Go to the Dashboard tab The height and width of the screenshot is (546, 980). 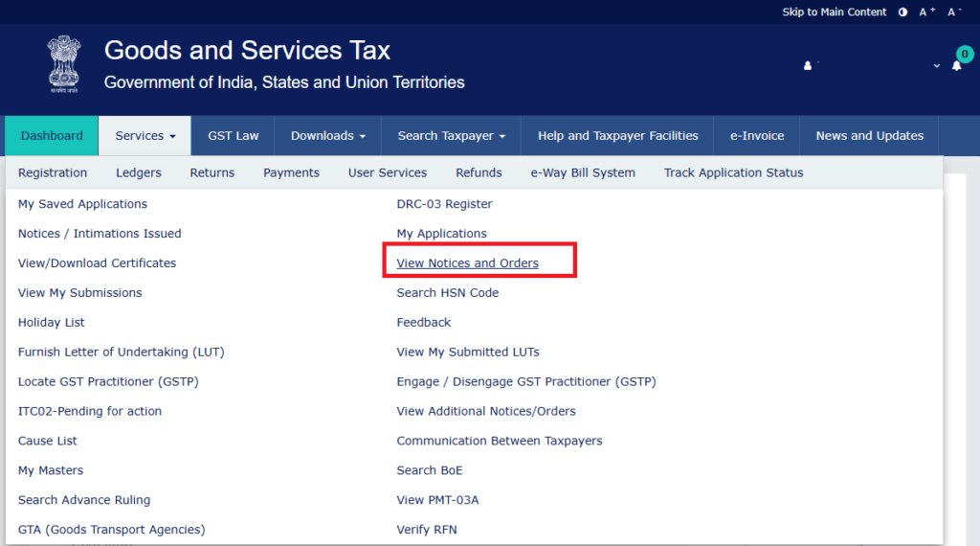coord(52,136)
